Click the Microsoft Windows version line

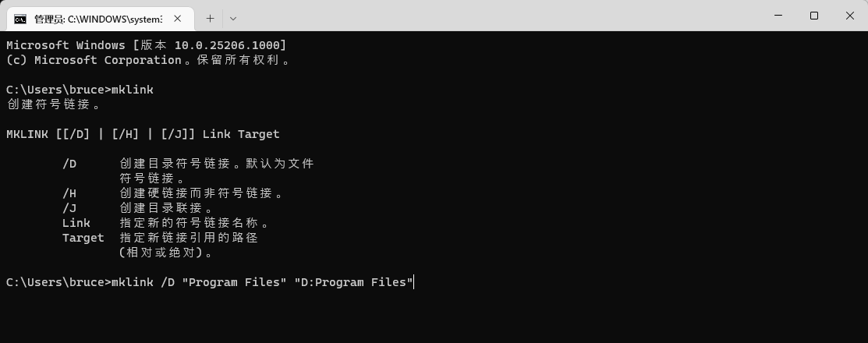tap(146, 45)
